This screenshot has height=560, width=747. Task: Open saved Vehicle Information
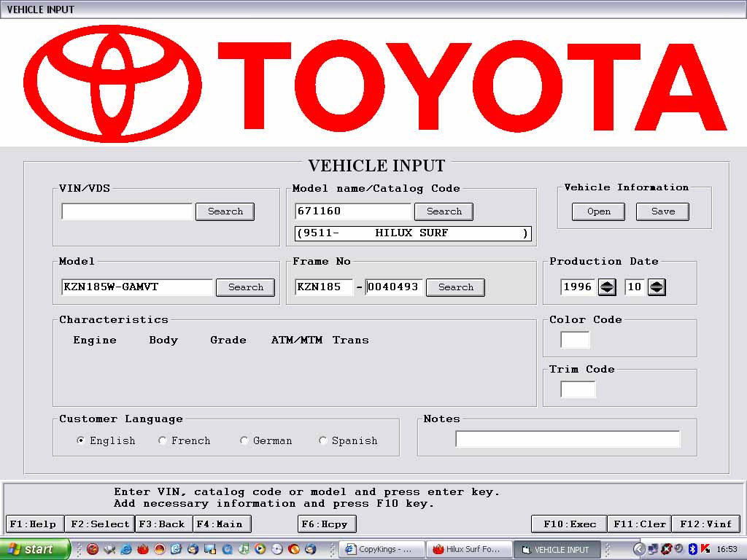598,211
